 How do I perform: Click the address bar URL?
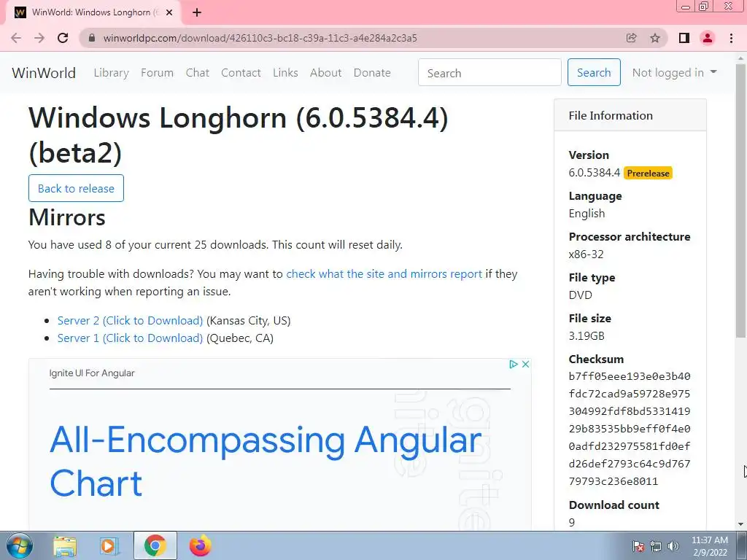(260, 38)
